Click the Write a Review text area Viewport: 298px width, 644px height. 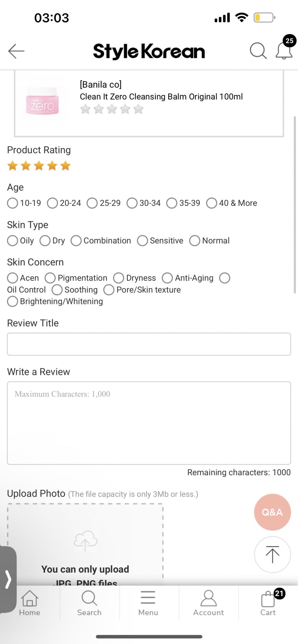149,423
